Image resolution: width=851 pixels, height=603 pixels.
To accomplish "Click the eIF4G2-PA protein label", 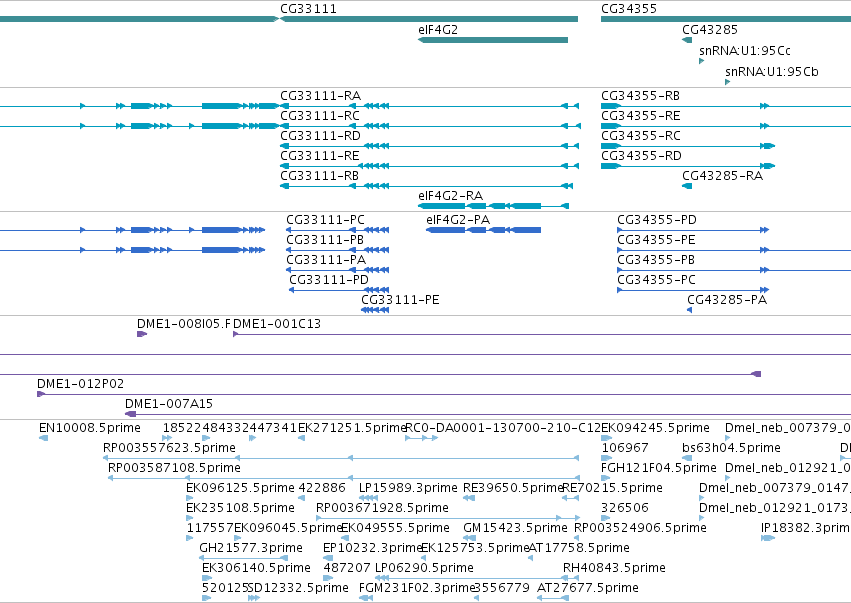I will tap(458, 220).
